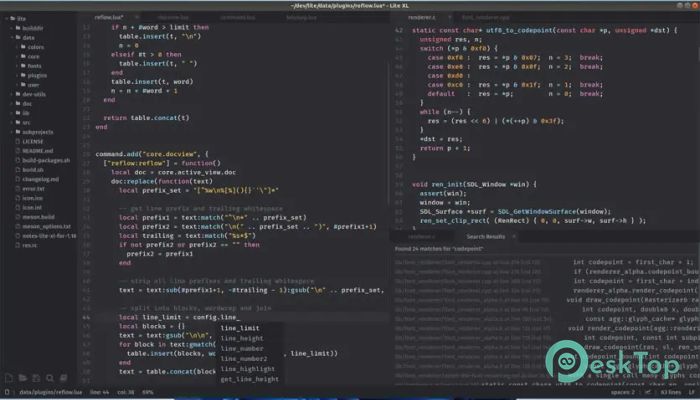Open meson_options.txt file
The image size is (700, 400).
pyautogui.click(x=46, y=226)
